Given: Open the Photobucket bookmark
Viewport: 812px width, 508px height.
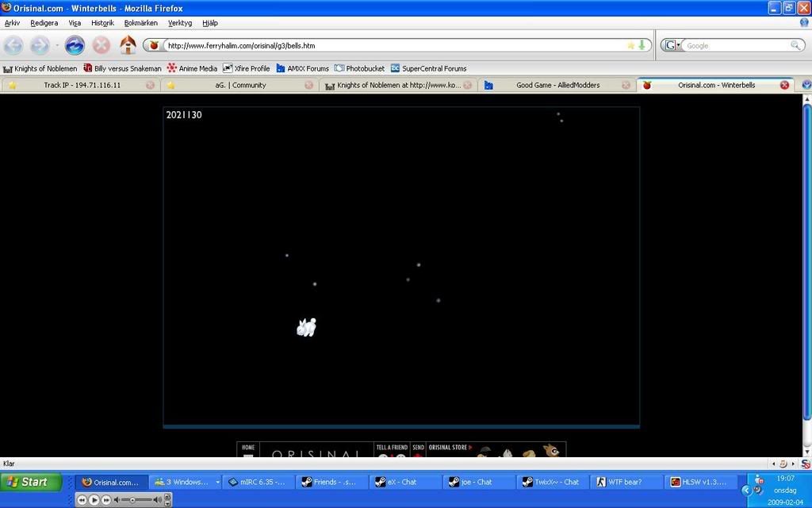Looking at the screenshot, I should click(x=359, y=68).
